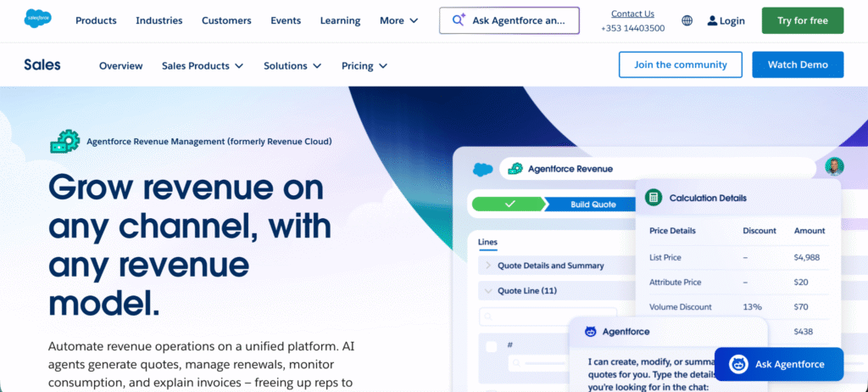Click the Try for free button
868x392 pixels.
point(802,20)
